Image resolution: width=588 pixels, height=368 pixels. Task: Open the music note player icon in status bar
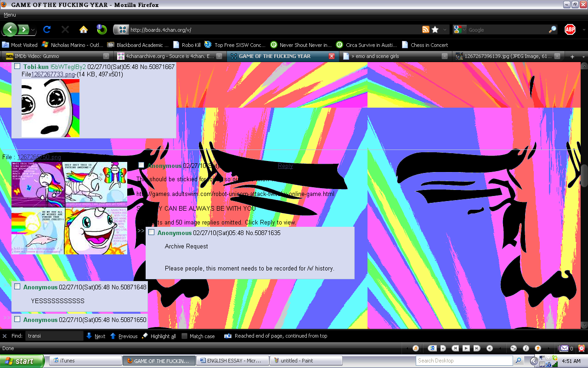(415, 348)
